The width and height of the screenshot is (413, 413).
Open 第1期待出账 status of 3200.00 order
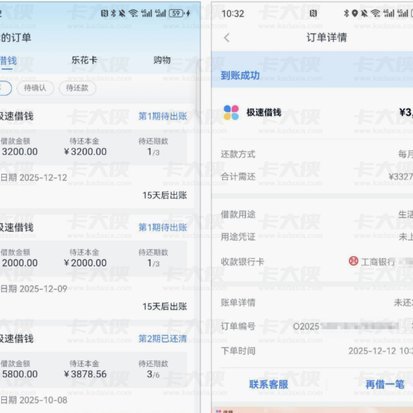[163, 116]
